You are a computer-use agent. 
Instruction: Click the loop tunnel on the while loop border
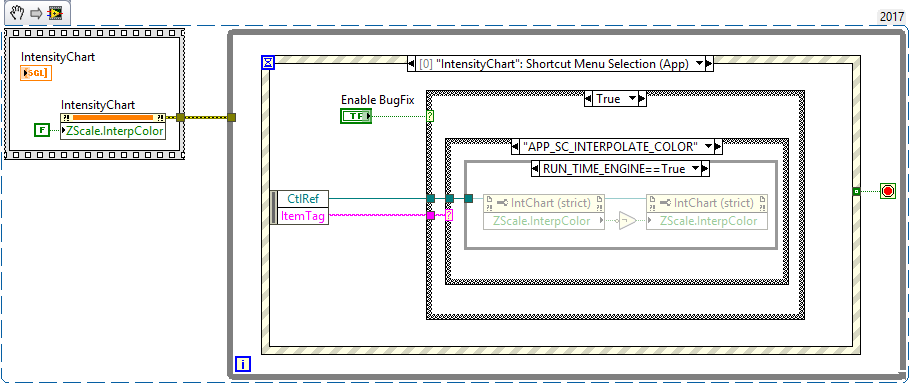tap(232, 118)
